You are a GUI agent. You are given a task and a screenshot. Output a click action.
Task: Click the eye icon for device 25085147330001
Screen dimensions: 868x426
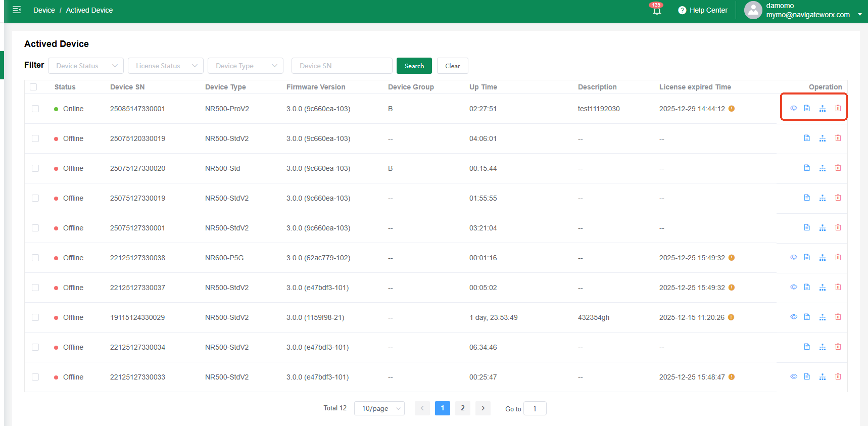pos(793,109)
